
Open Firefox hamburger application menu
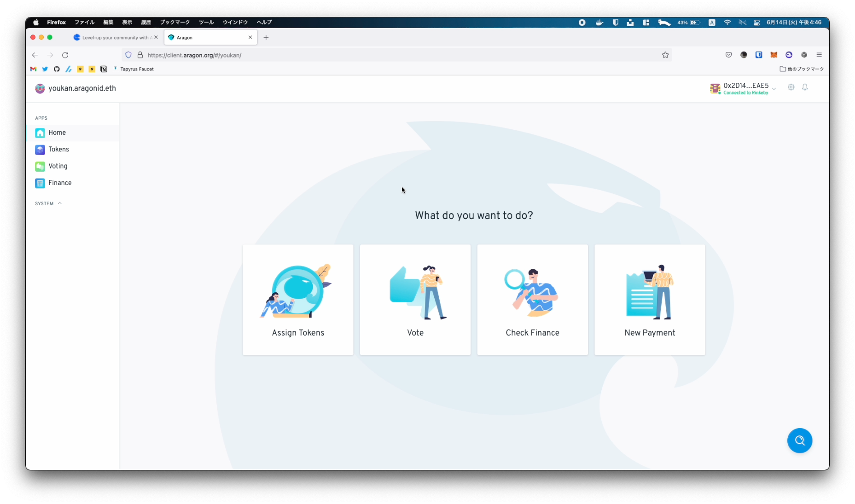point(819,55)
